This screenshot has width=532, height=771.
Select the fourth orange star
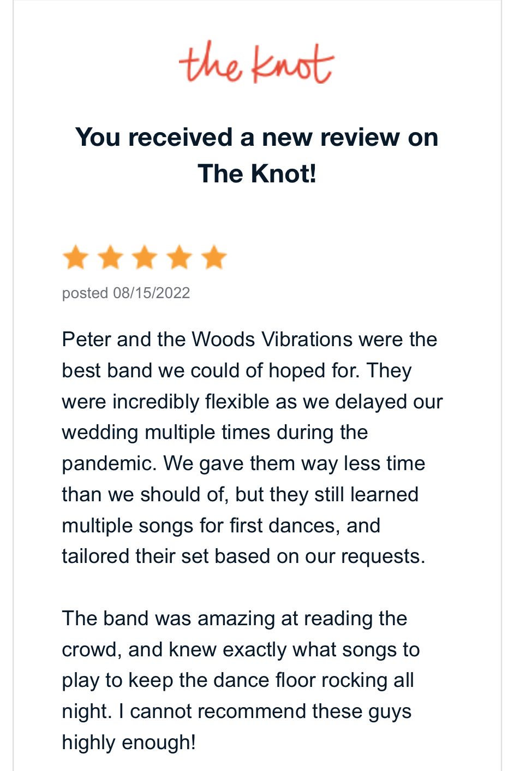[180, 257]
